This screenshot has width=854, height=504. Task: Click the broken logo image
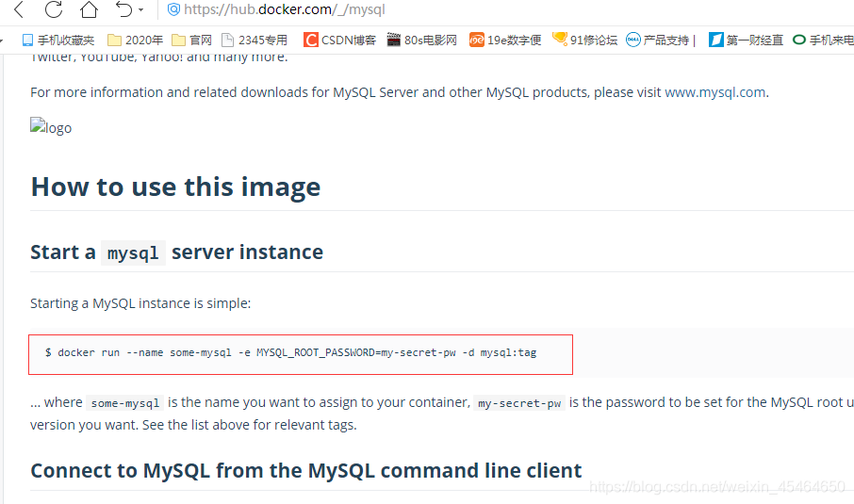coord(51,126)
